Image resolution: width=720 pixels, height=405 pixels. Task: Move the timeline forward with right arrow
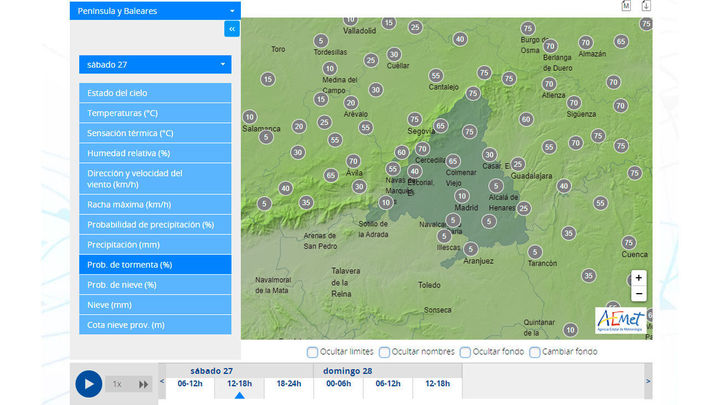tap(648, 381)
